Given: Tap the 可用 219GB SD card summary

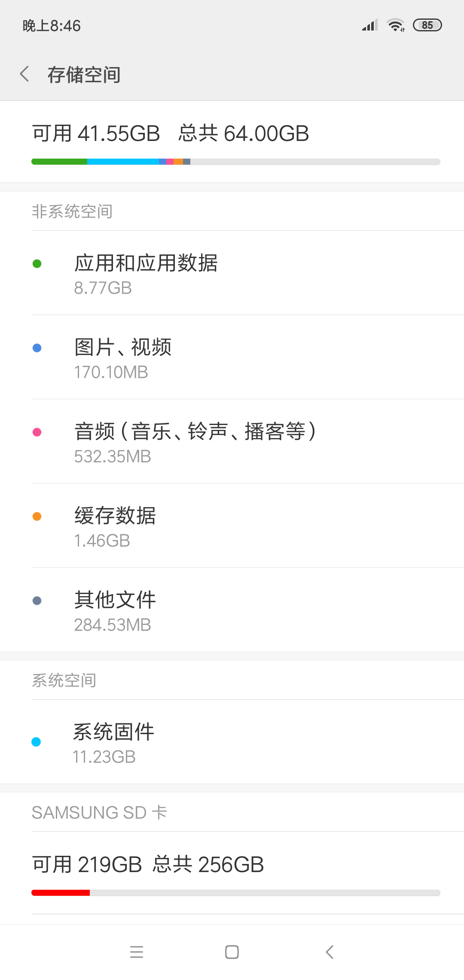Looking at the screenshot, I should click(148, 864).
